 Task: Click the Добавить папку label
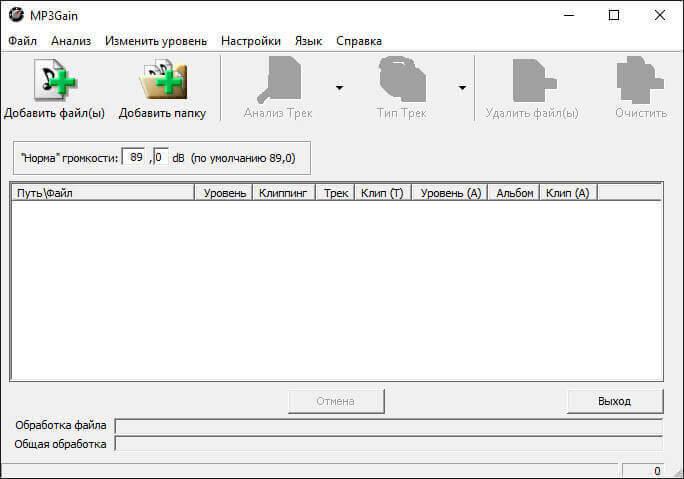(162, 113)
